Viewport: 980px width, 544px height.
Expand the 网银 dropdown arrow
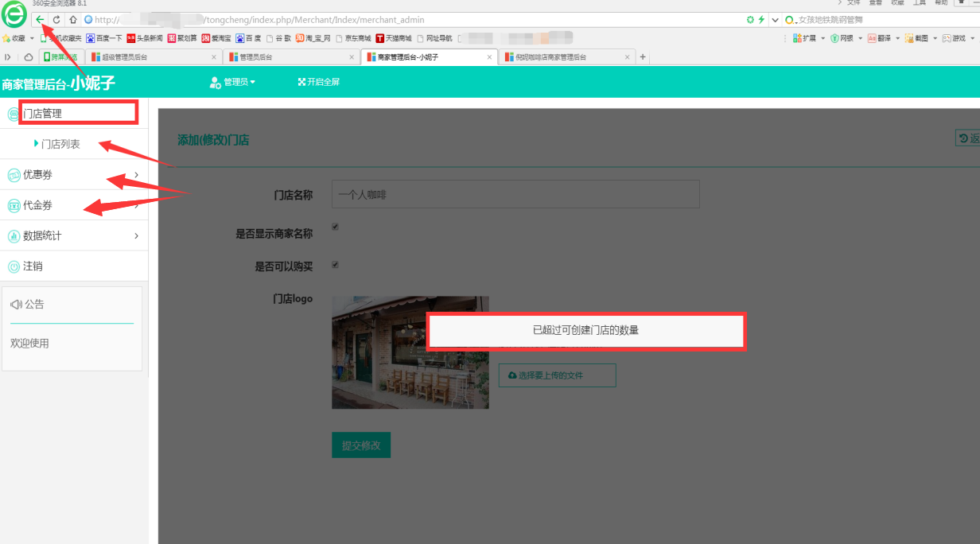(860, 37)
